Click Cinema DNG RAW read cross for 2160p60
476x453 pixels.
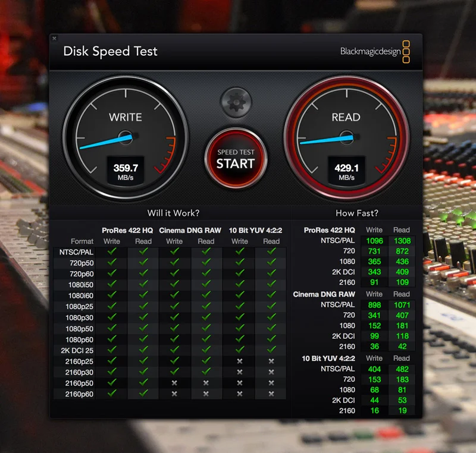pyautogui.click(x=206, y=394)
